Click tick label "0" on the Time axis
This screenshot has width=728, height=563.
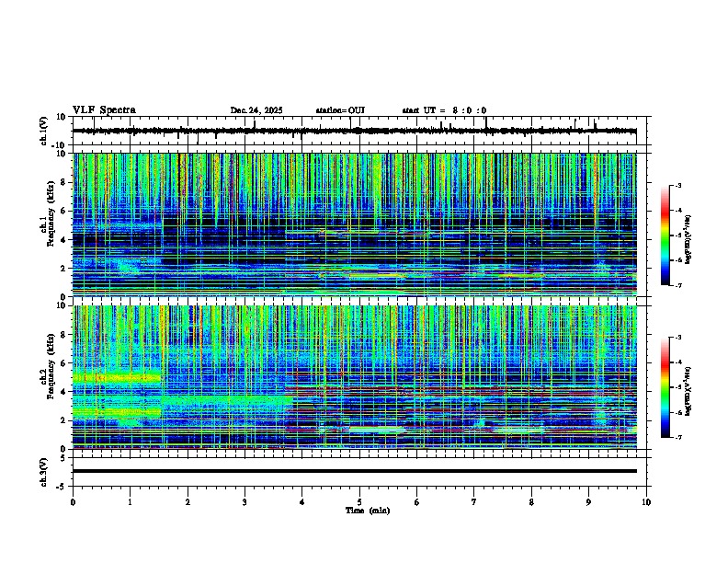click(x=73, y=502)
